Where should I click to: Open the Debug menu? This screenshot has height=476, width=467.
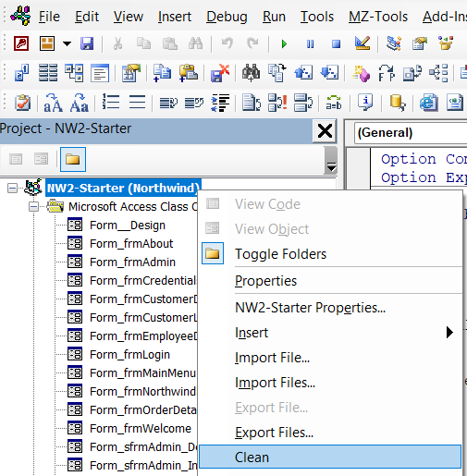tap(227, 17)
